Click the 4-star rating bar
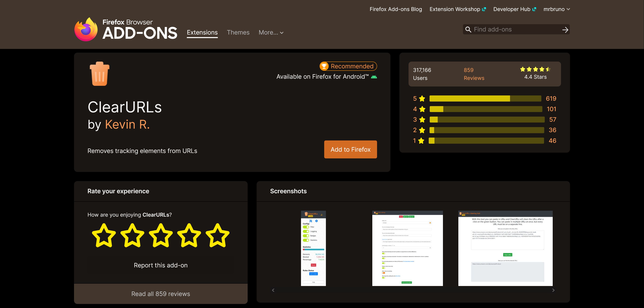The width and height of the screenshot is (644, 308). point(486,109)
